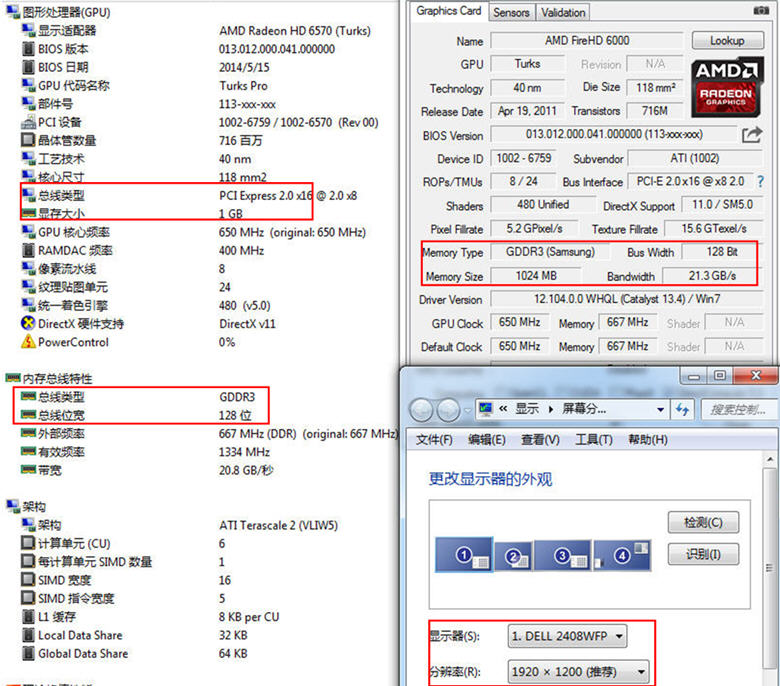Click the AMD Radeon Graphics logo

click(x=726, y=88)
